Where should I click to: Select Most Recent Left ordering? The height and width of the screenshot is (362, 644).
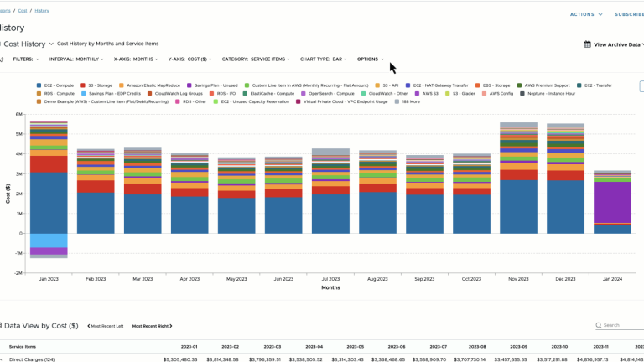pos(105,326)
